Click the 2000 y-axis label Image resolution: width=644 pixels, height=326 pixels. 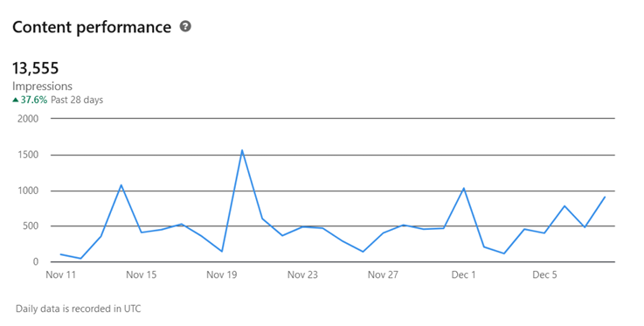click(x=28, y=119)
